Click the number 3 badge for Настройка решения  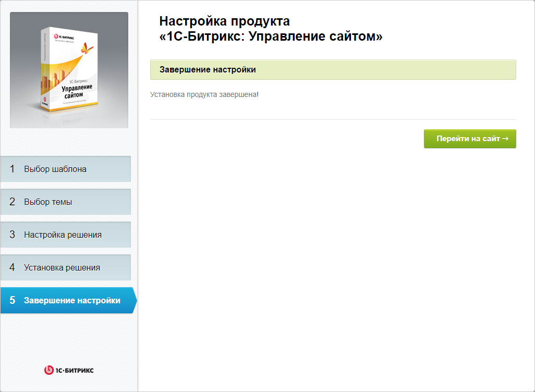[13, 234]
